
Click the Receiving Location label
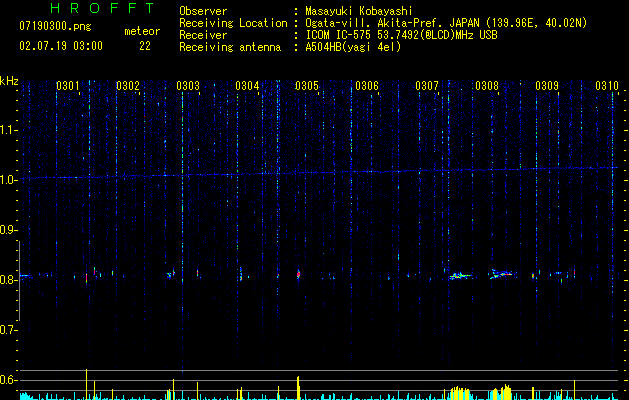click(x=233, y=23)
